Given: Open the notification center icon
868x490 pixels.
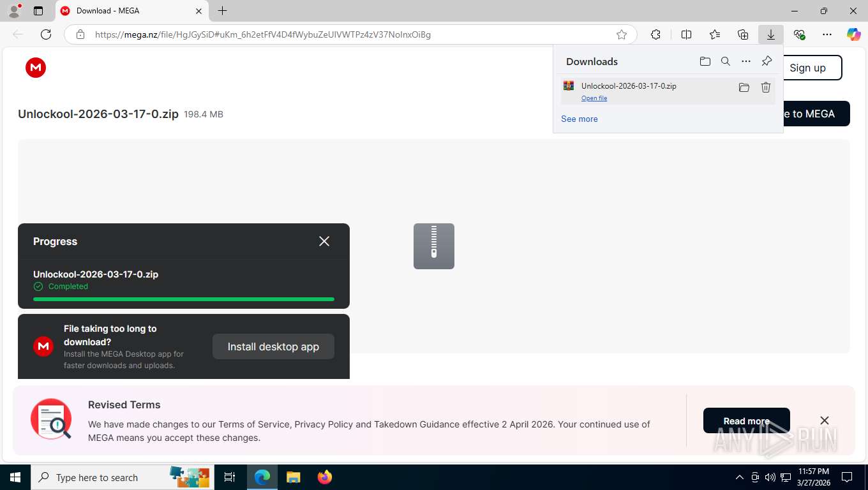Looking at the screenshot, I should point(847,477).
